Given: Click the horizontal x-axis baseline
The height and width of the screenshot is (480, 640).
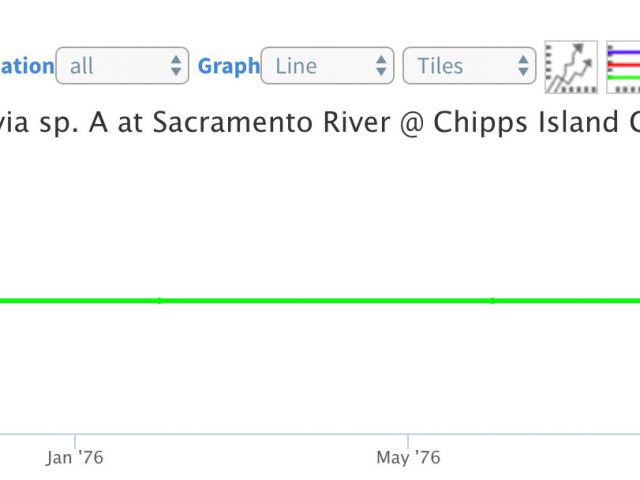Looking at the screenshot, I should (320, 434).
